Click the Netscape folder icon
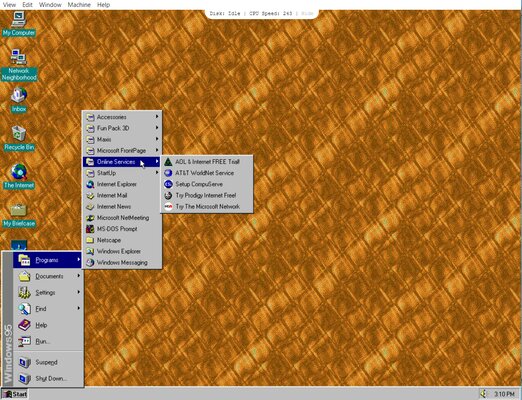 pyautogui.click(x=90, y=240)
